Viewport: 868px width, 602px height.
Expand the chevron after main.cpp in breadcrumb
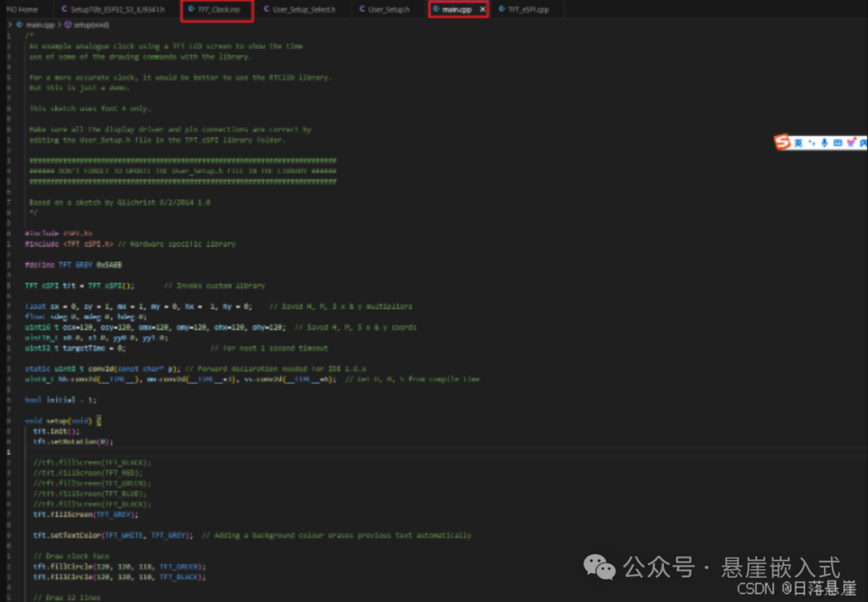tap(58, 23)
